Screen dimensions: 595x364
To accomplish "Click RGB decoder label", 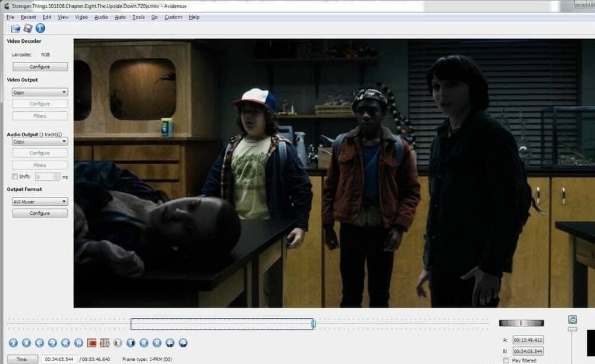I will pyautogui.click(x=45, y=55).
